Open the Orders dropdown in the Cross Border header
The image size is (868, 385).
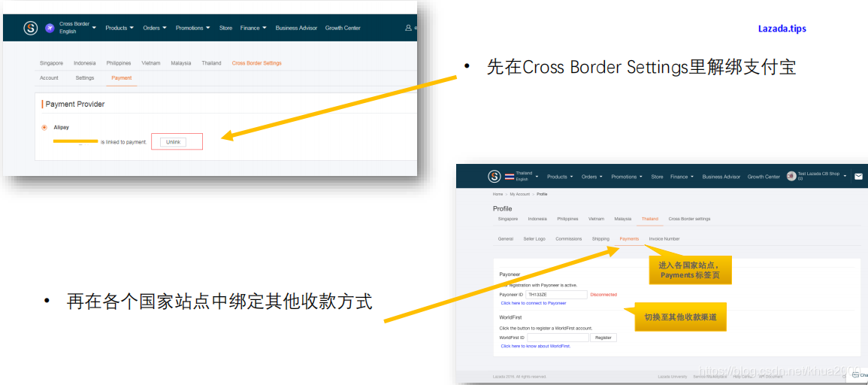(x=155, y=28)
